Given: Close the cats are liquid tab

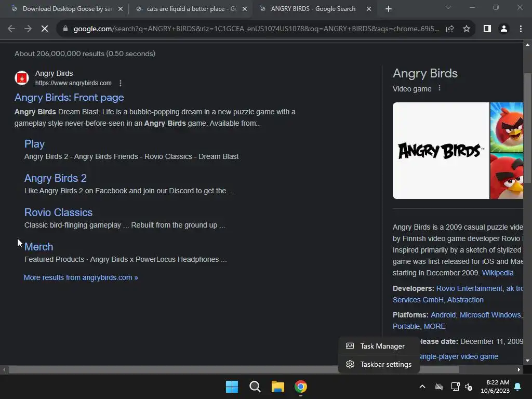Looking at the screenshot, I should pos(245,9).
